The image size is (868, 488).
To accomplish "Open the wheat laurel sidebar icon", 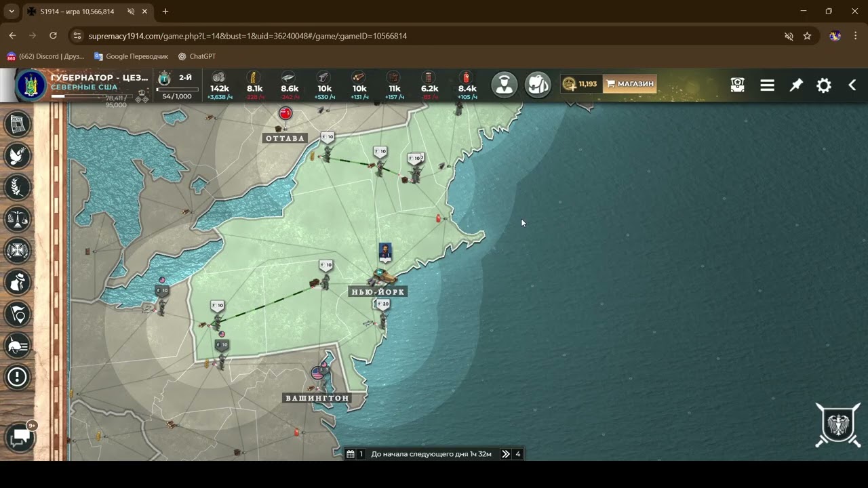I will pyautogui.click(x=18, y=187).
